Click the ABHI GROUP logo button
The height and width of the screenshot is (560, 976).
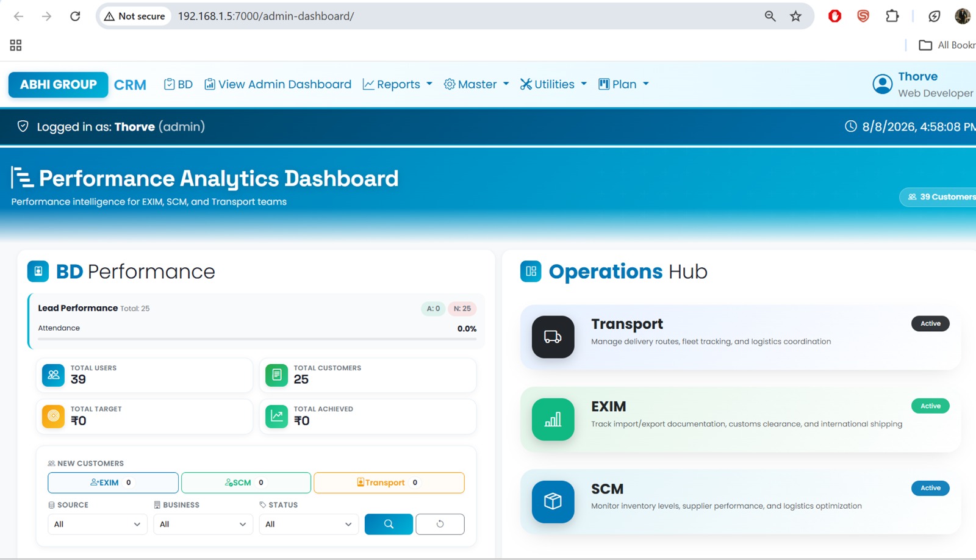click(x=58, y=85)
